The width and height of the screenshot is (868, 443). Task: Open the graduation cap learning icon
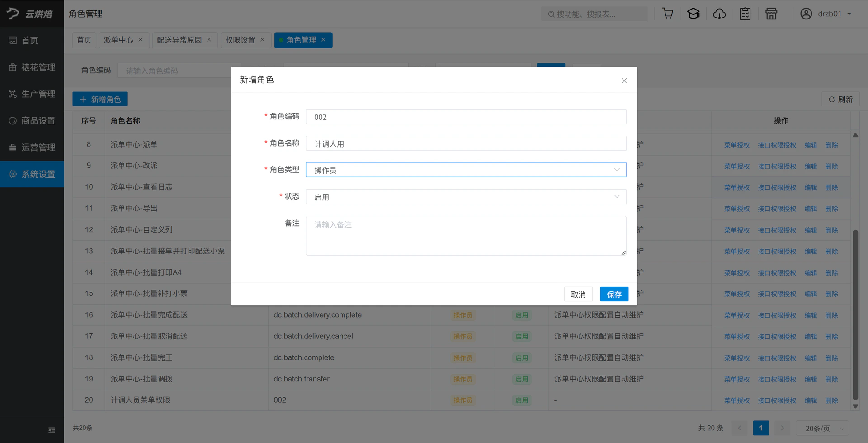point(693,14)
